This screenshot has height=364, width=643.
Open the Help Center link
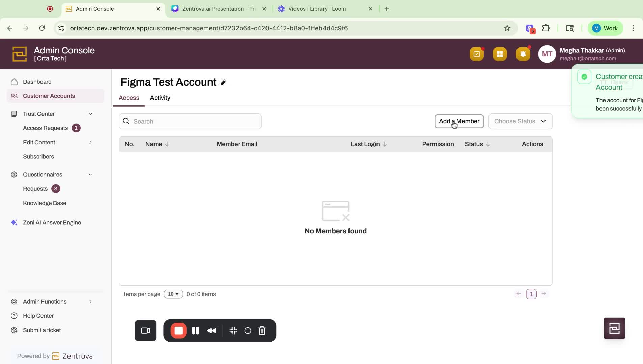tap(38, 316)
